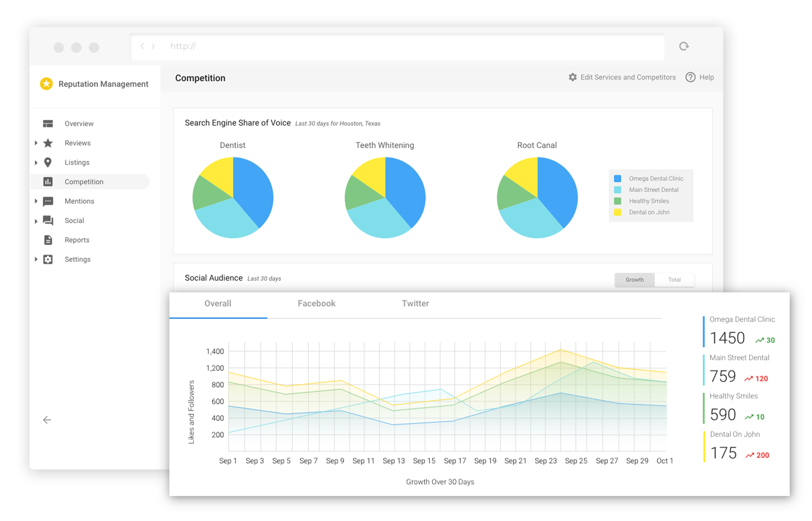The width and height of the screenshot is (812, 521).
Task: Open the Twitter tab
Action: [x=415, y=303]
